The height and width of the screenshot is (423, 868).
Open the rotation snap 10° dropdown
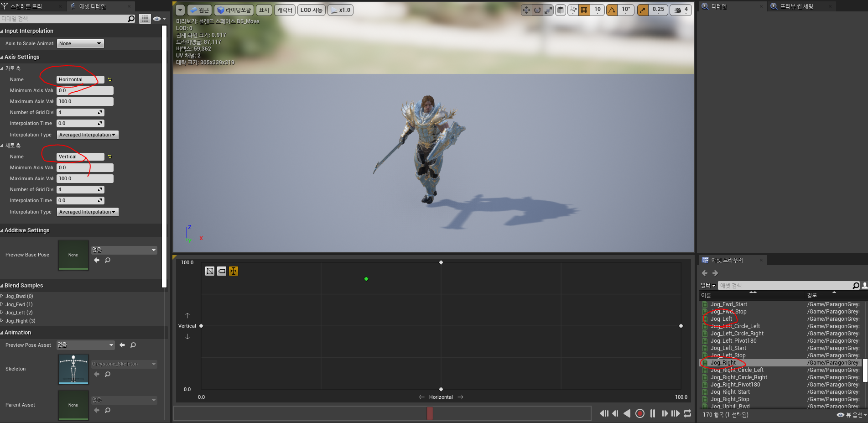click(x=626, y=10)
